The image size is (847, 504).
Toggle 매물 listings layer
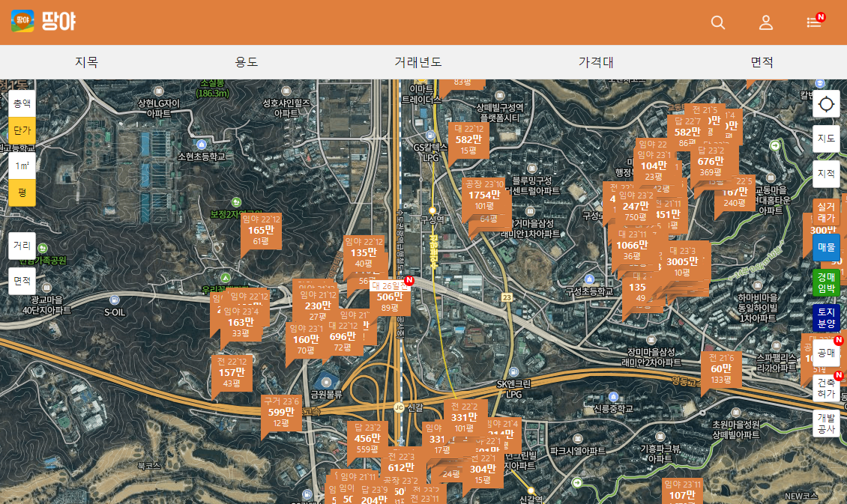(x=826, y=248)
